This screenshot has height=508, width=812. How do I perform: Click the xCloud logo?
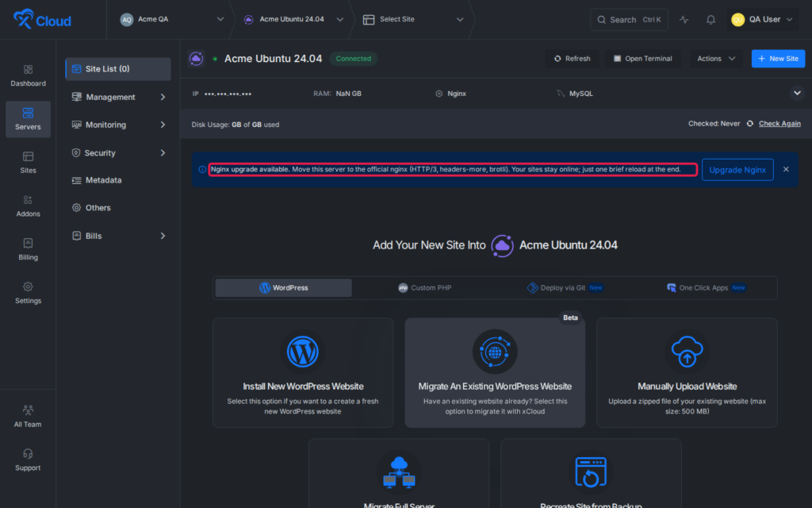pyautogui.click(x=42, y=19)
